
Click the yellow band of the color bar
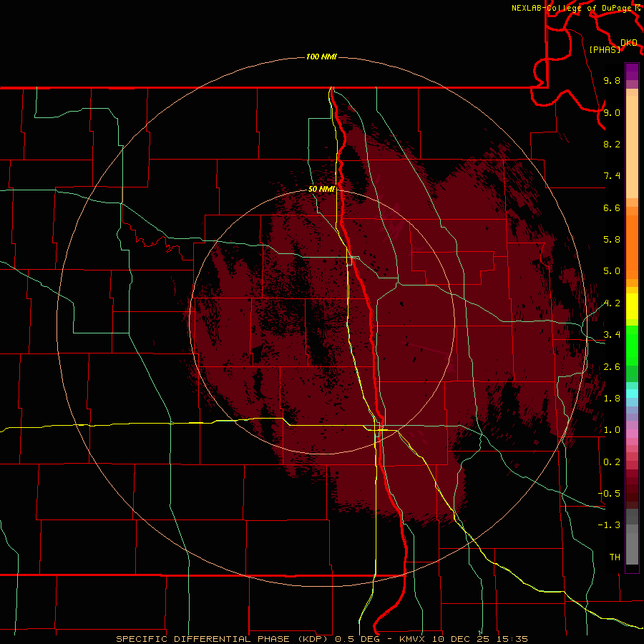[632, 306]
